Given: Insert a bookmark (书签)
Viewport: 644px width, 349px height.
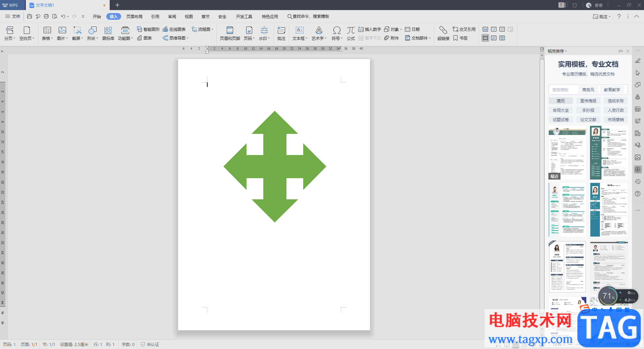Looking at the screenshot, I should [x=461, y=38].
